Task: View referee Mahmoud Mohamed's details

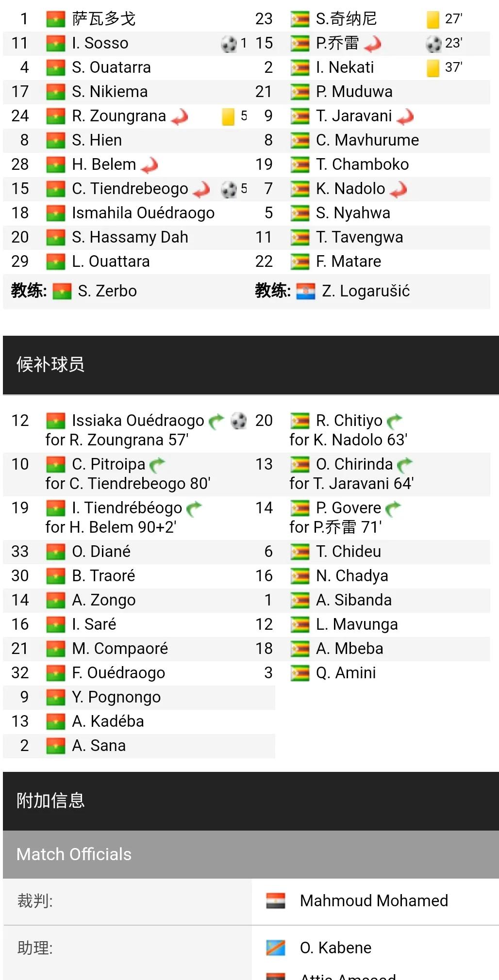Action: [x=374, y=901]
